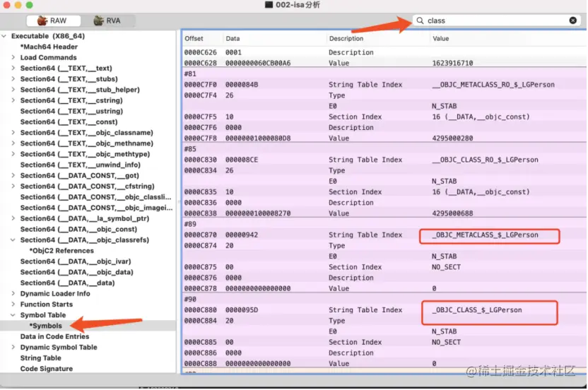Open *ObjC2 References tree item
Viewport: 588px width, 390px height.
pyautogui.click(x=62, y=251)
